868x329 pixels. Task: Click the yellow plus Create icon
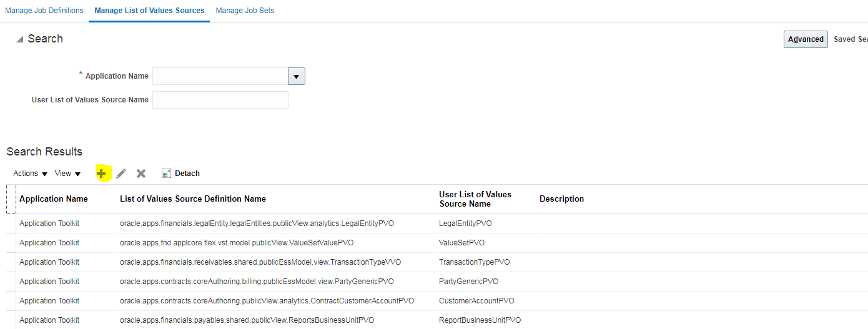(x=102, y=174)
